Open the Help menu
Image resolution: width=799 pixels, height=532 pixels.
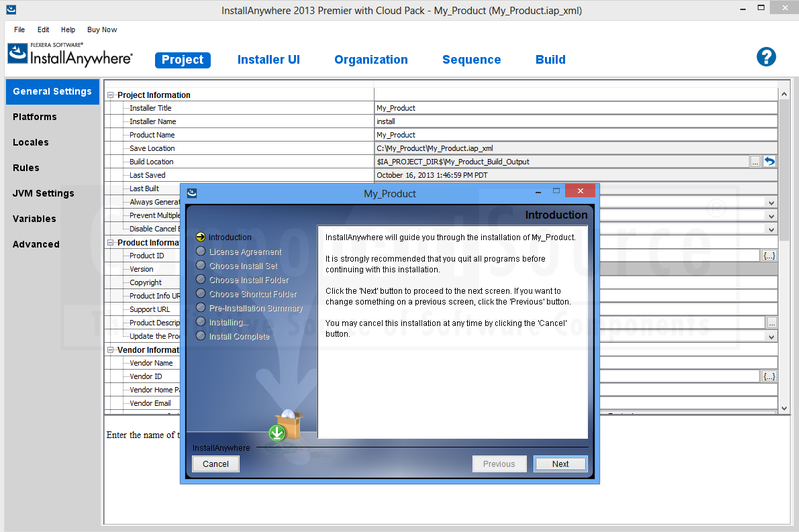point(68,30)
